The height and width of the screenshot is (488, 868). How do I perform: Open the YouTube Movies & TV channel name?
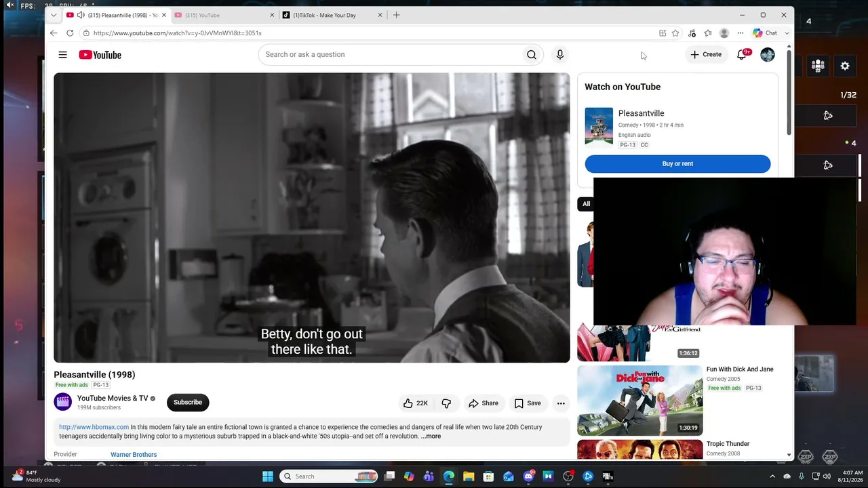(113, 399)
